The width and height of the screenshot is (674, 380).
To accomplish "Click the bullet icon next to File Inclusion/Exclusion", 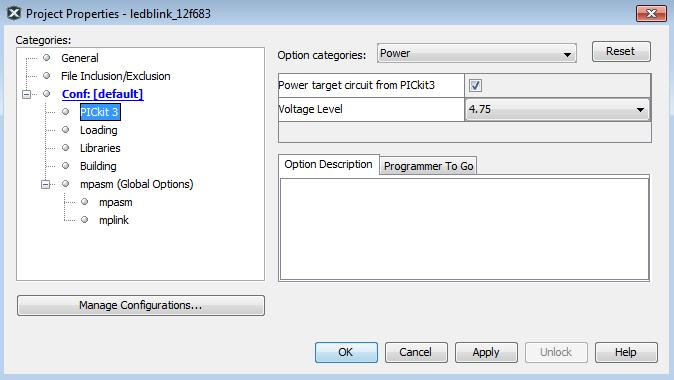I will [46, 76].
